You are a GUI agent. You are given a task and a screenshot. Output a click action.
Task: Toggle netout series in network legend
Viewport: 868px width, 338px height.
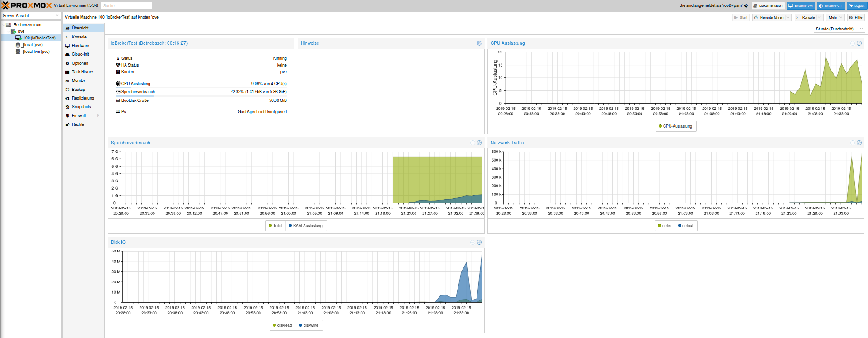(x=686, y=226)
